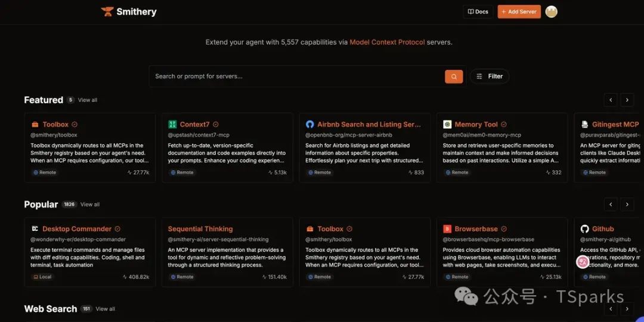644x322 pixels.
Task: Click @browserbasehq/mcp-browserbase package name
Action: 488,239
